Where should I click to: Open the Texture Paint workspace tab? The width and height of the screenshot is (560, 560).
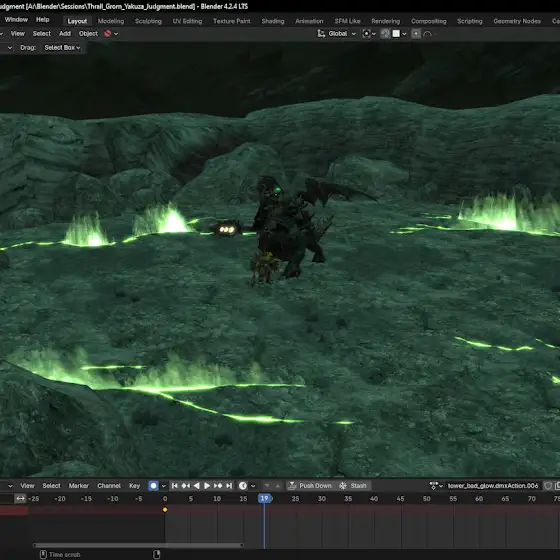[x=231, y=21]
